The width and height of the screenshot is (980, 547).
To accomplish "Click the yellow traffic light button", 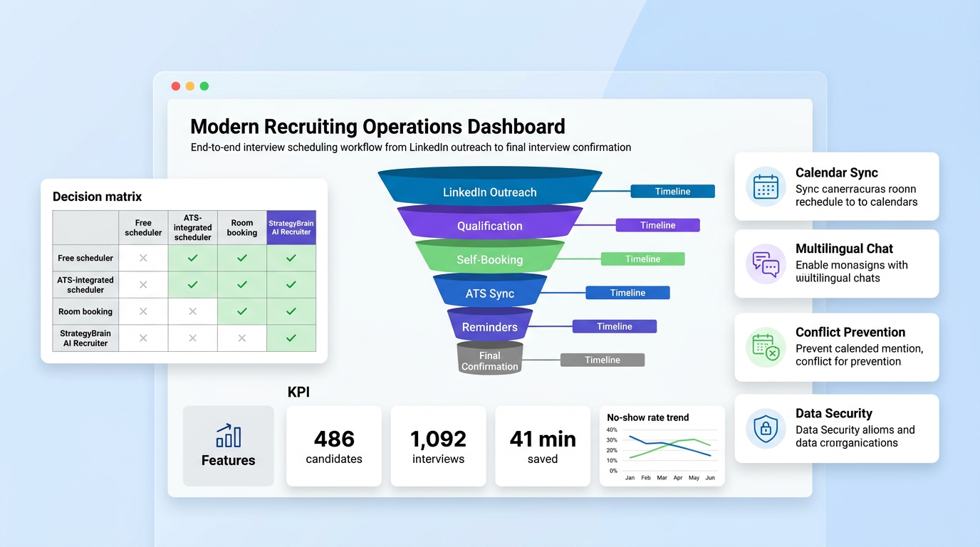I will click(190, 85).
